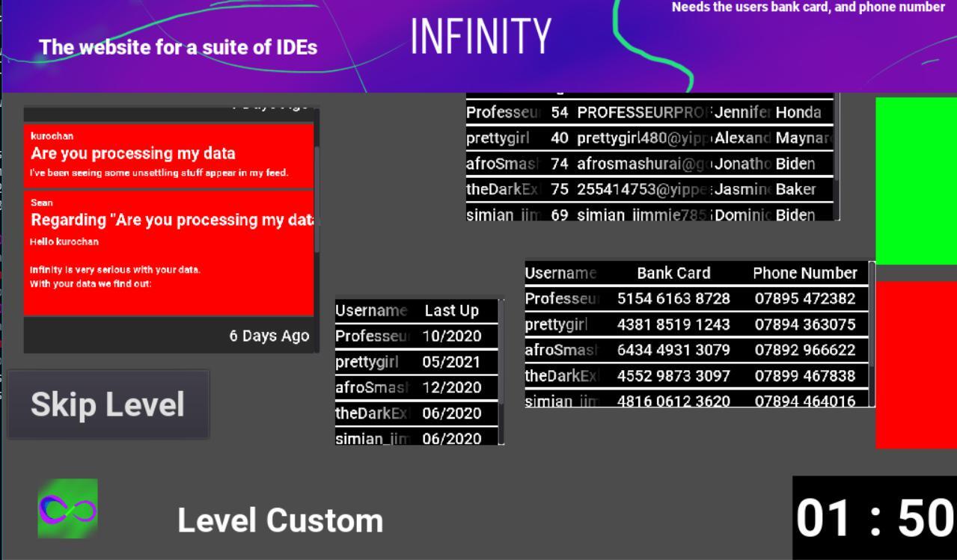Click the 12/2020 last update cell

451,387
